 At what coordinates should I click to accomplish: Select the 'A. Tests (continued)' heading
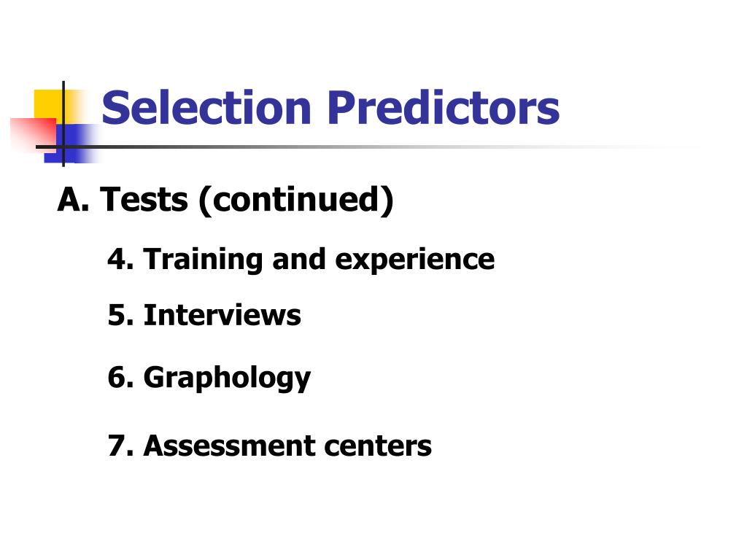[x=225, y=200]
